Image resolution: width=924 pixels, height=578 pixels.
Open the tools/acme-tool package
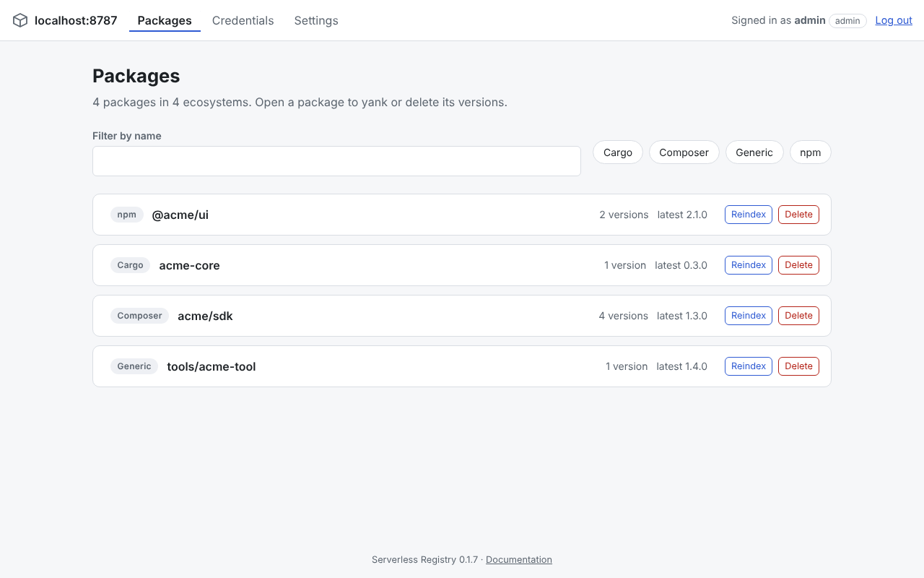[x=212, y=366]
